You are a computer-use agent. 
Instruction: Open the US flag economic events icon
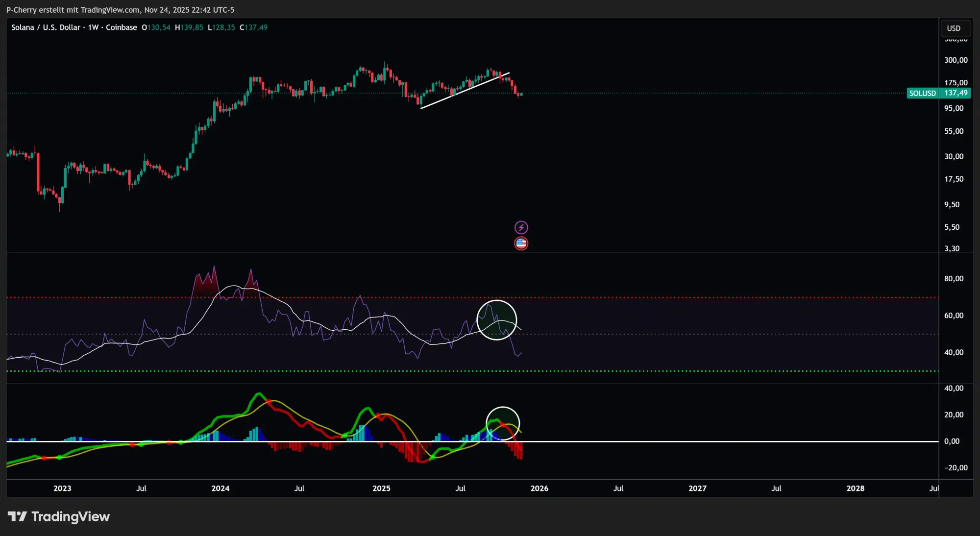(521, 243)
